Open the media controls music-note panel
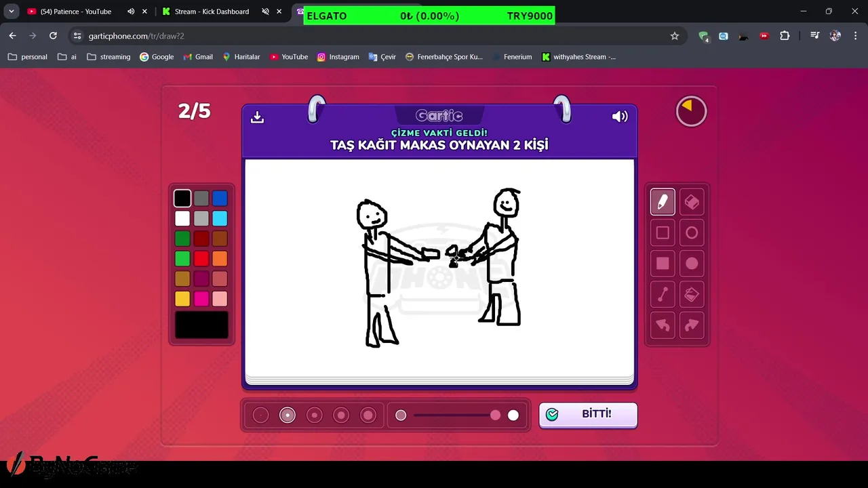Image resolution: width=868 pixels, height=488 pixels. point(814,36)
